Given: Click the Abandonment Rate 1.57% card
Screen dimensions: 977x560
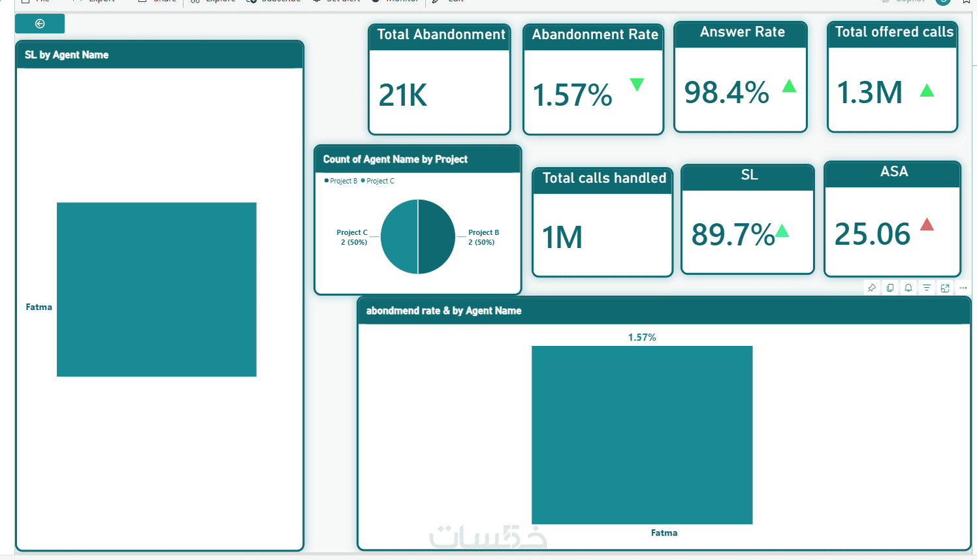Looking at the screenshot, I should coord(594,80).
